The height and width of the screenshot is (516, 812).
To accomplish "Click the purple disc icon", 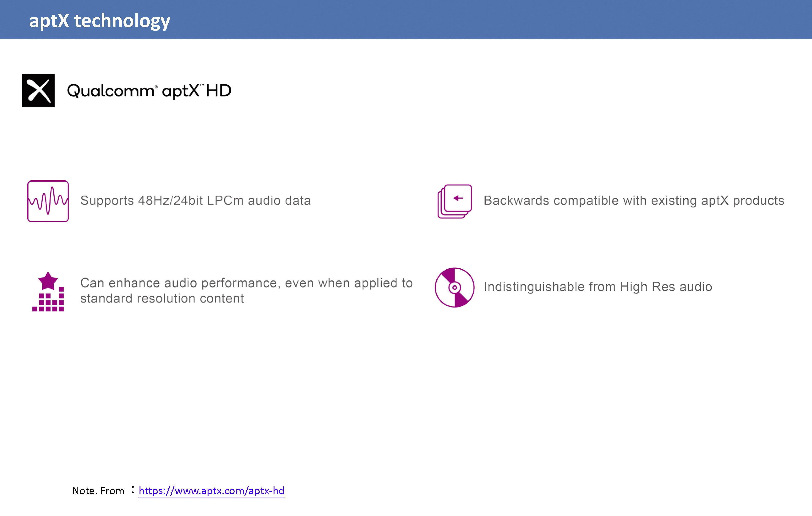I will pos(454,288).
